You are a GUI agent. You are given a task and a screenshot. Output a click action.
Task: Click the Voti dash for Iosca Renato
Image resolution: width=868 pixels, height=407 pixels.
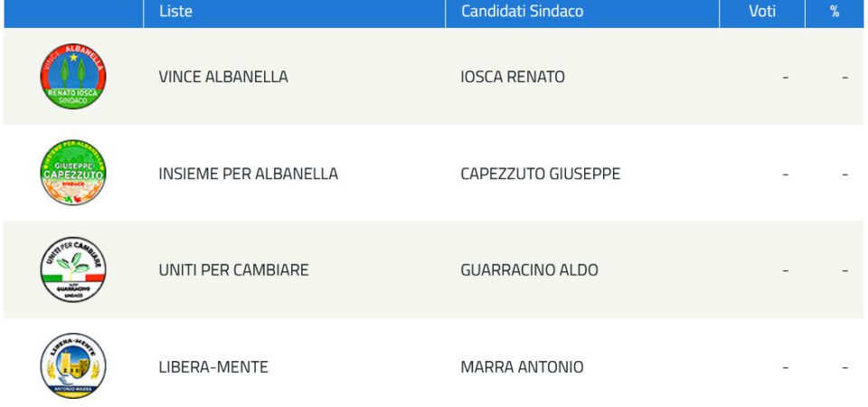pyautogui.click(x=786, y=78)
